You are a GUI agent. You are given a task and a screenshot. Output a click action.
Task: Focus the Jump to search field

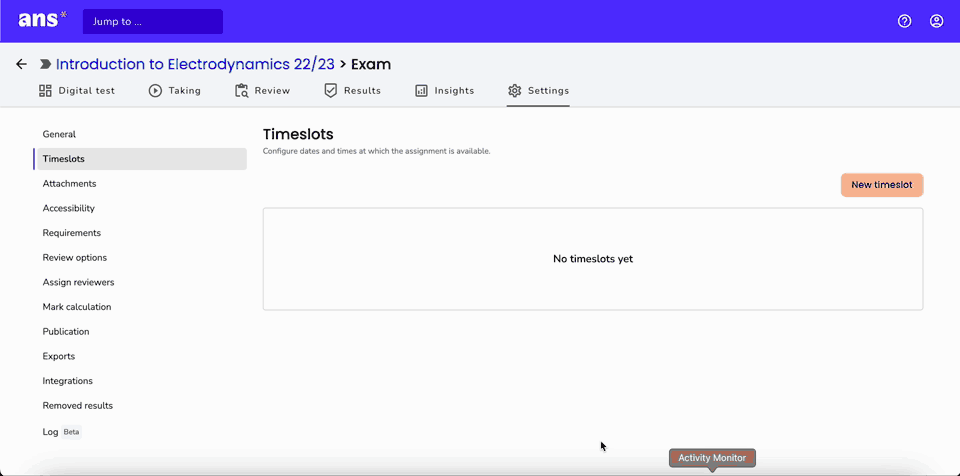point(152,21)
